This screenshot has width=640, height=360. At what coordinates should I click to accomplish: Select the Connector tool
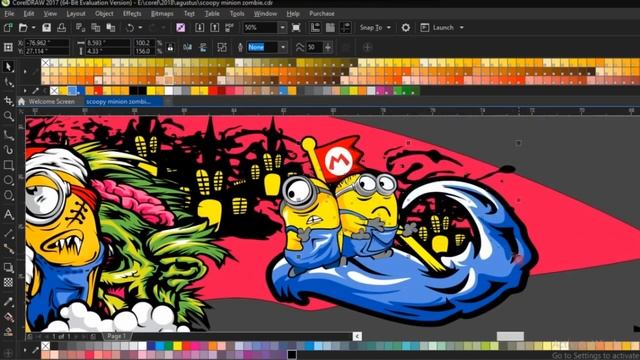8,249
